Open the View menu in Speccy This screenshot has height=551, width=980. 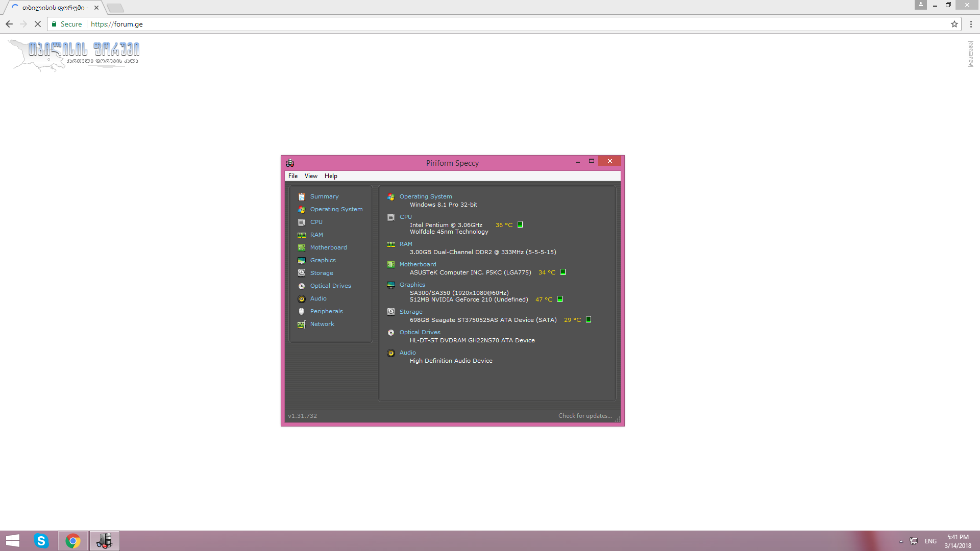pyautogui.click(x=311, y=176)
